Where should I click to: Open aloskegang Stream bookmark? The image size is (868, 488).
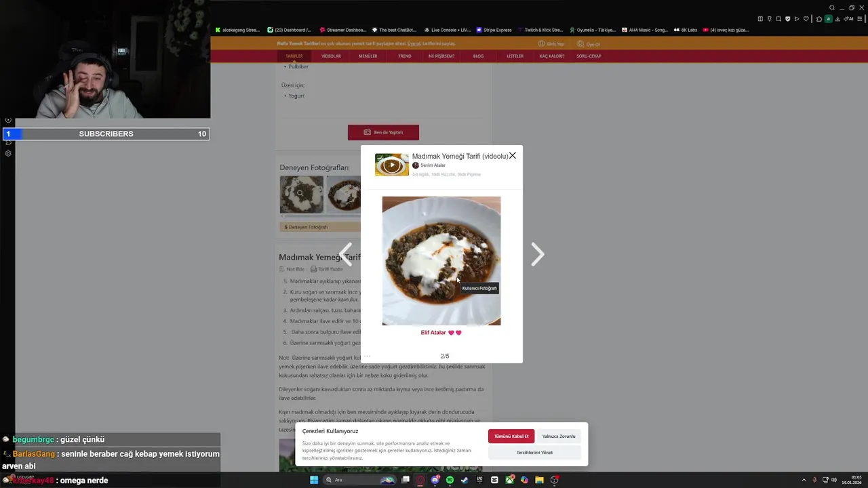237,30
